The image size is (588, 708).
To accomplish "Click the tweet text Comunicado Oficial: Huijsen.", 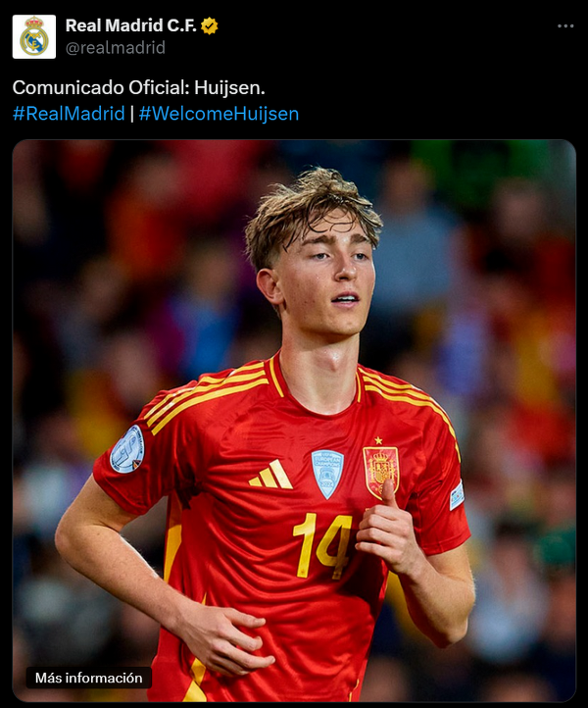I will click(x=138, y=87).
